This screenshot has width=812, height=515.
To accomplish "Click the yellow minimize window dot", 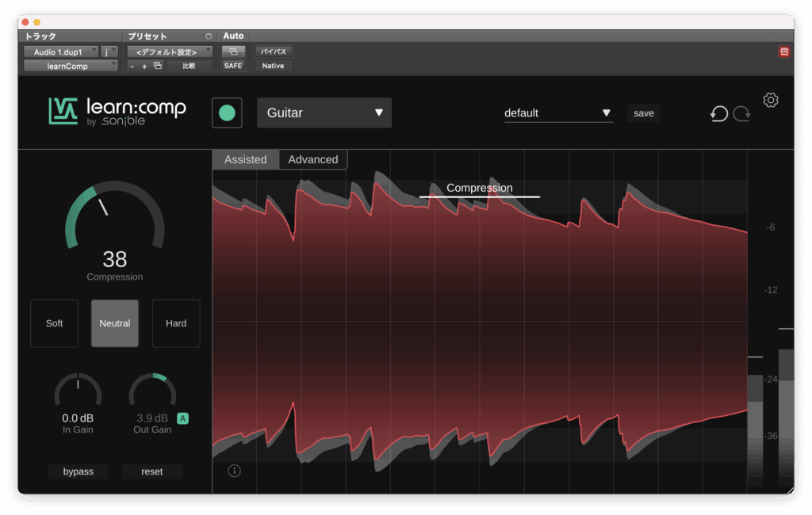I will [36, 22].
